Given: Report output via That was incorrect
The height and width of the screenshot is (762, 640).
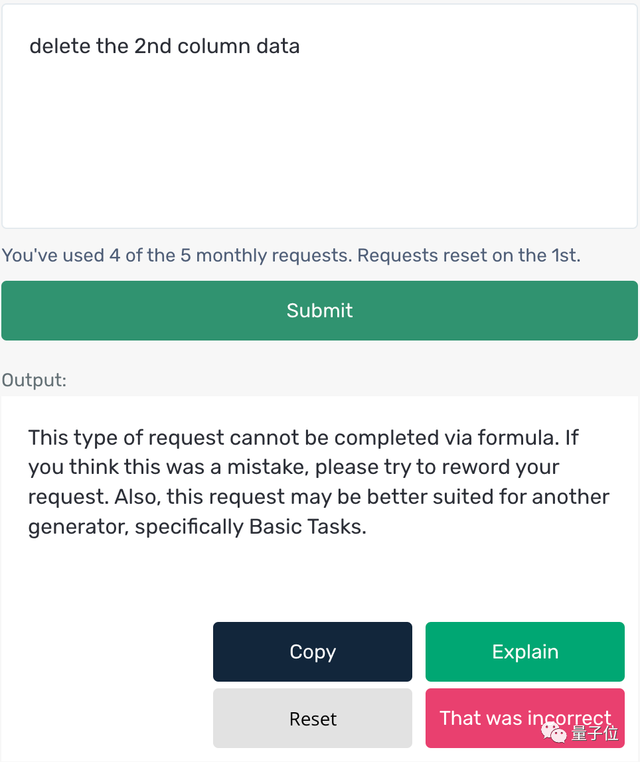Looking at the screenshot, I should pos(525,718).
